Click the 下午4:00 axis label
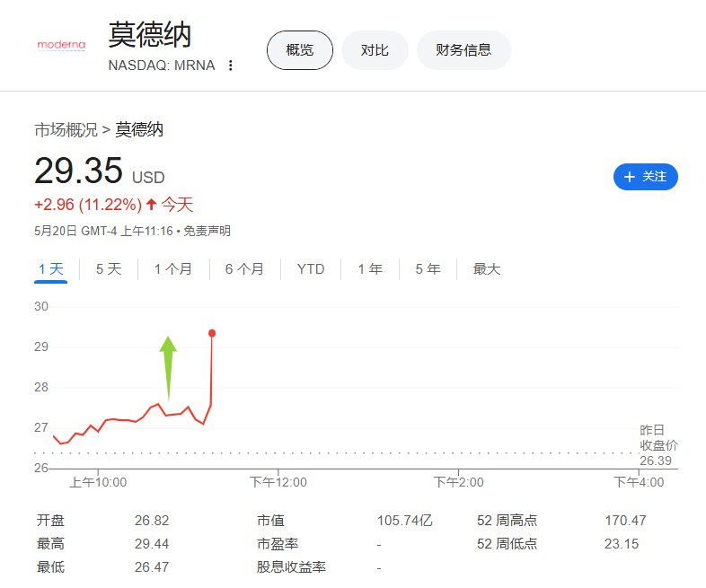706x588 pixels. (x=639, y=483)
